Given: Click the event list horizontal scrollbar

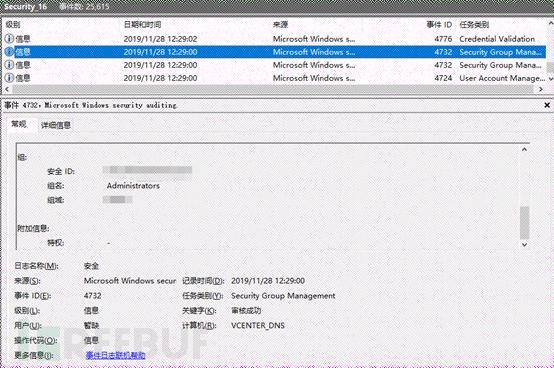Looking at the screenshot, I should [x=273, y=89].
